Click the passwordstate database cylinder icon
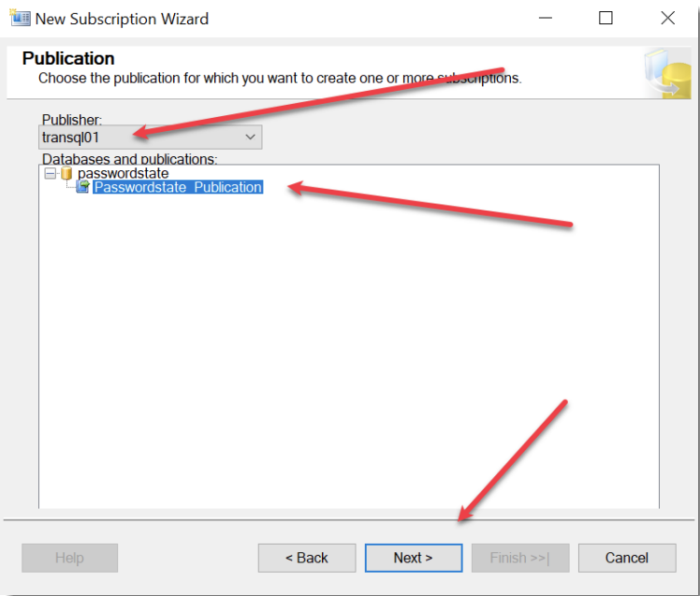This screenshot has height=596, width=700. pos(66,173)
